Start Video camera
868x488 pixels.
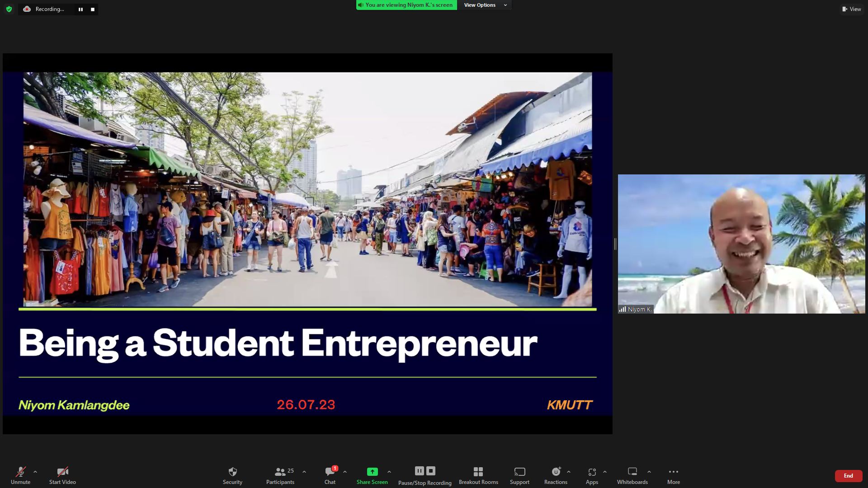pyautogui.click(x=62, y=475)
